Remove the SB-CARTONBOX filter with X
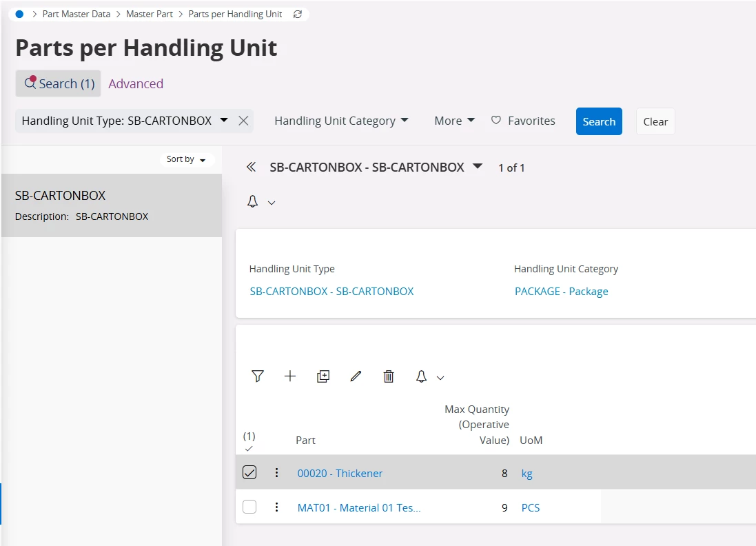 (243, 121)
